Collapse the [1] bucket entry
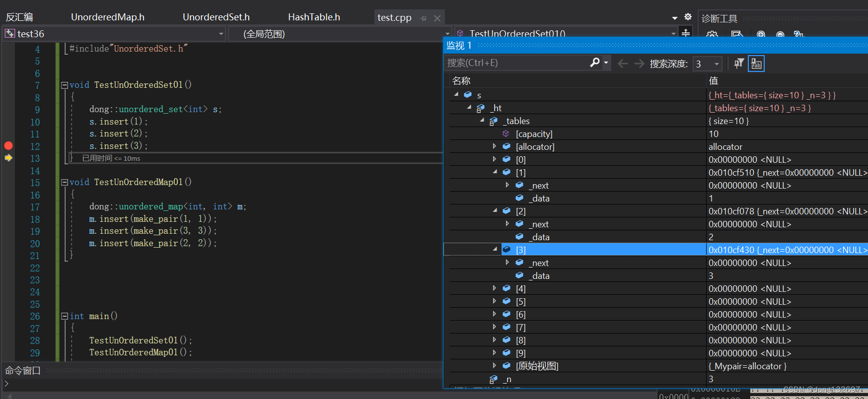The image size is (868, 399). pos(495,172)
